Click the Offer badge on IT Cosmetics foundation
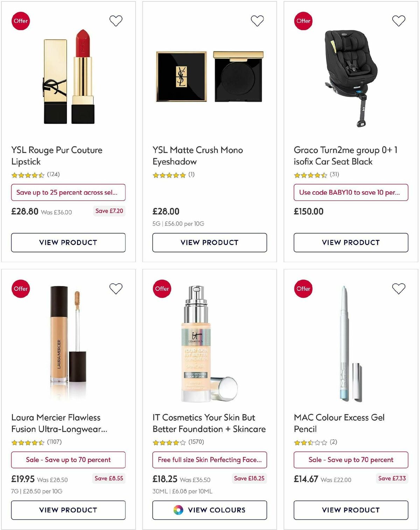 [161, 288]
